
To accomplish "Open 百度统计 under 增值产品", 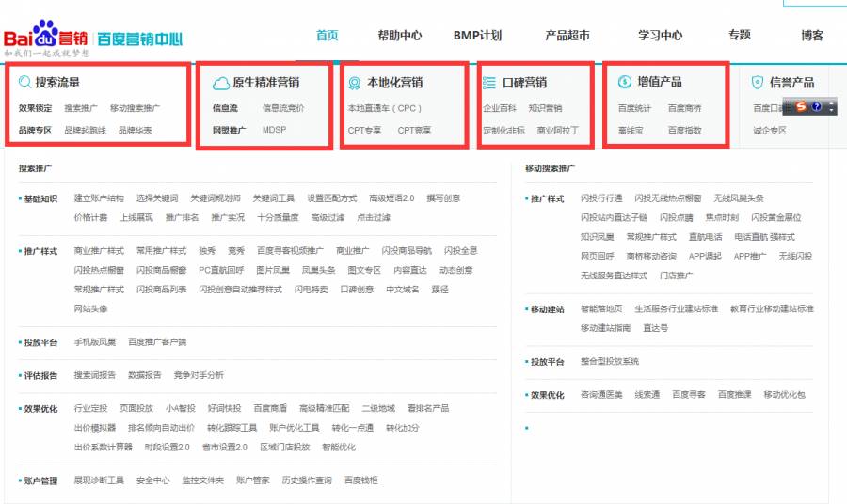I will tap(634, 108).
